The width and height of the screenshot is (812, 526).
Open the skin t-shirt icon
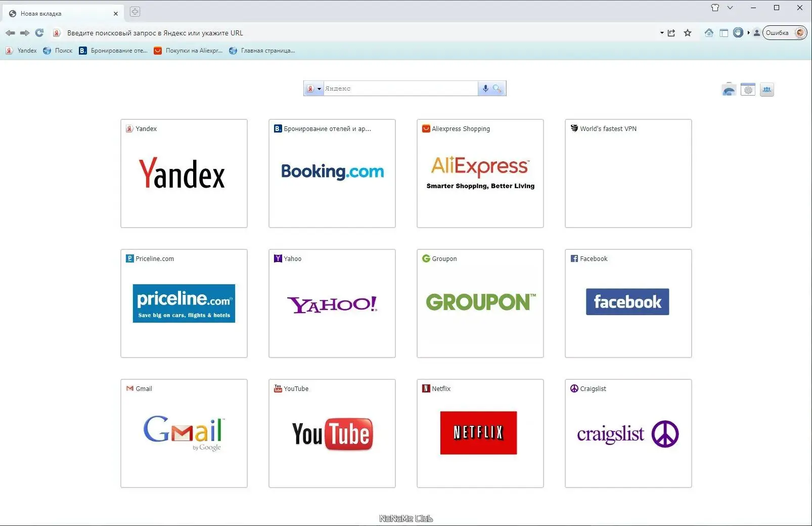[715, 8]
